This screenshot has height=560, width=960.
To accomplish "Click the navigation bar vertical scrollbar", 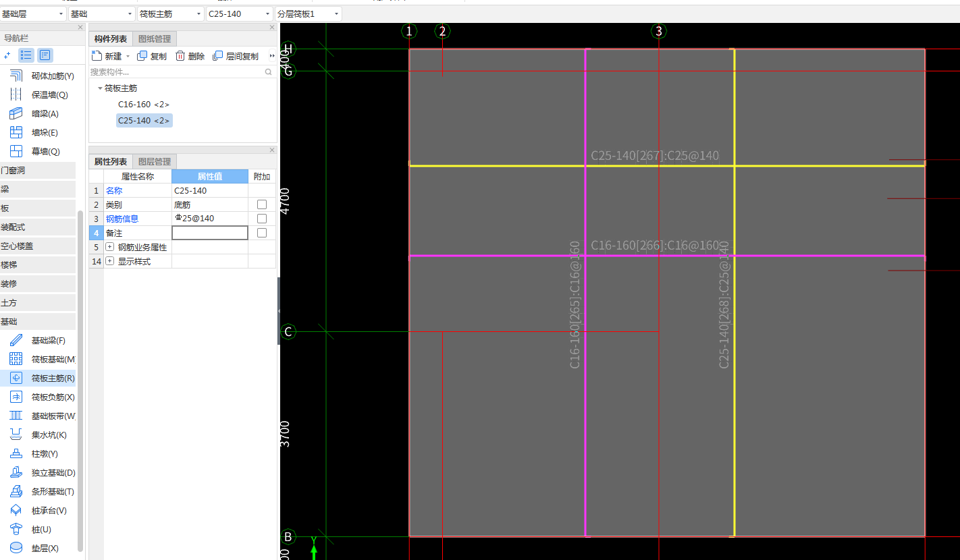I will tap(81, 381).
